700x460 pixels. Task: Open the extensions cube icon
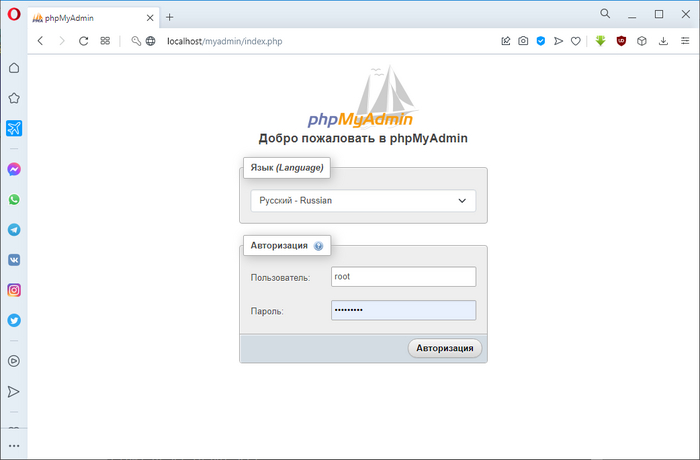click(642, 41)
